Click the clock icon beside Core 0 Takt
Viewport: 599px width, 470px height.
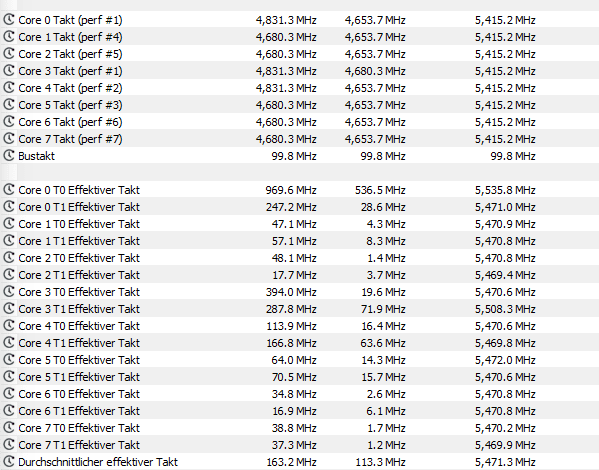9,19
